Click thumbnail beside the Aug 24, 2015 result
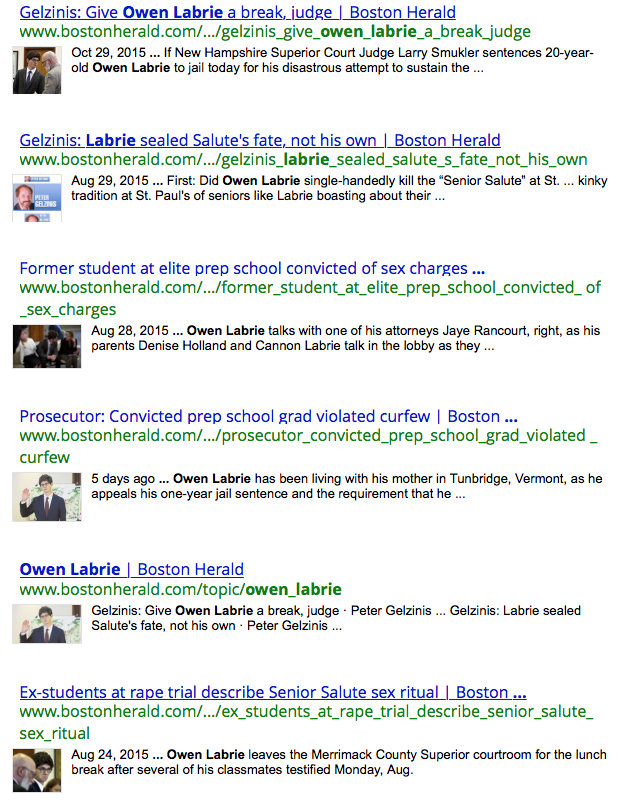Image resolution: width=642 pixels, height=809 pixels. click(x=37, y=771)
